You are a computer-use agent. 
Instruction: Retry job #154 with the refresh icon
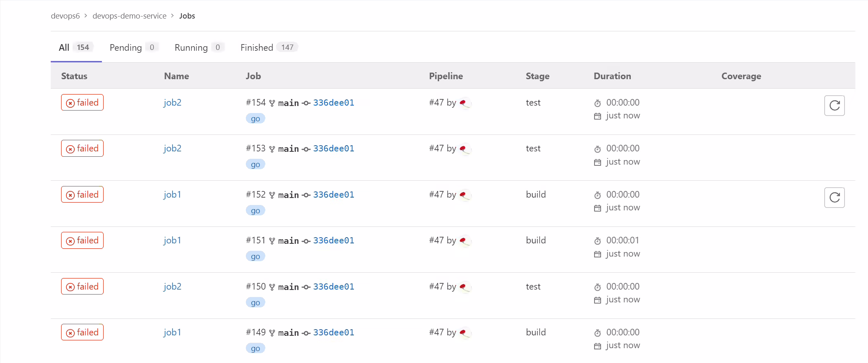point(834,106)
